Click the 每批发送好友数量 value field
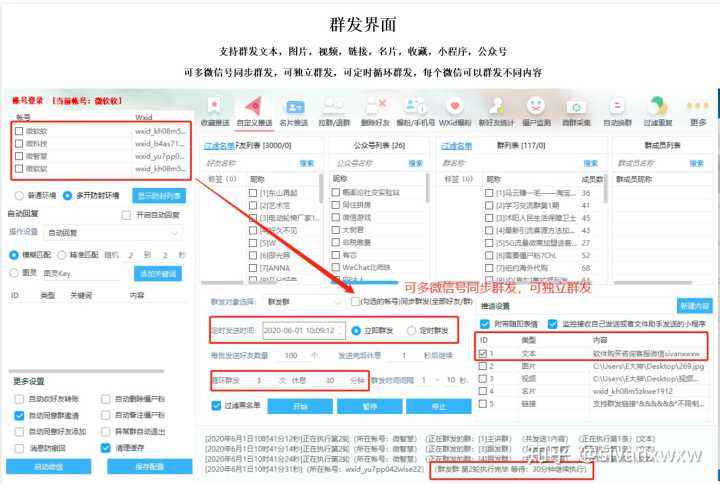720x484 pixels. (x=291, y=355)
